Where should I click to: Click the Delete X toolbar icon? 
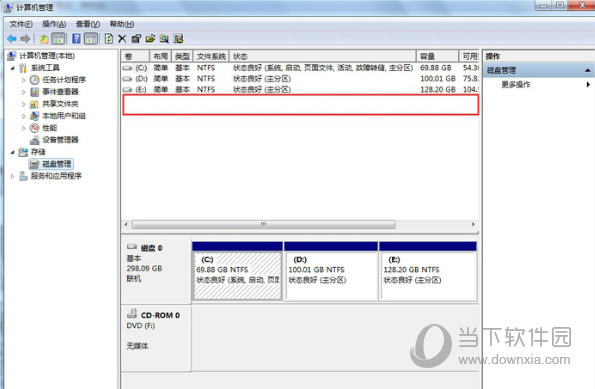point(122,39)
